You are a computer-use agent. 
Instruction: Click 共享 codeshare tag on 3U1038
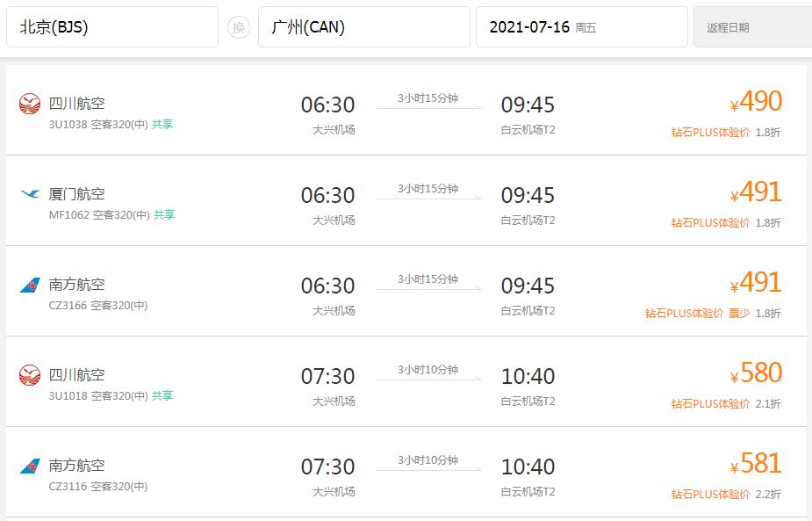[x=162, y=125]
